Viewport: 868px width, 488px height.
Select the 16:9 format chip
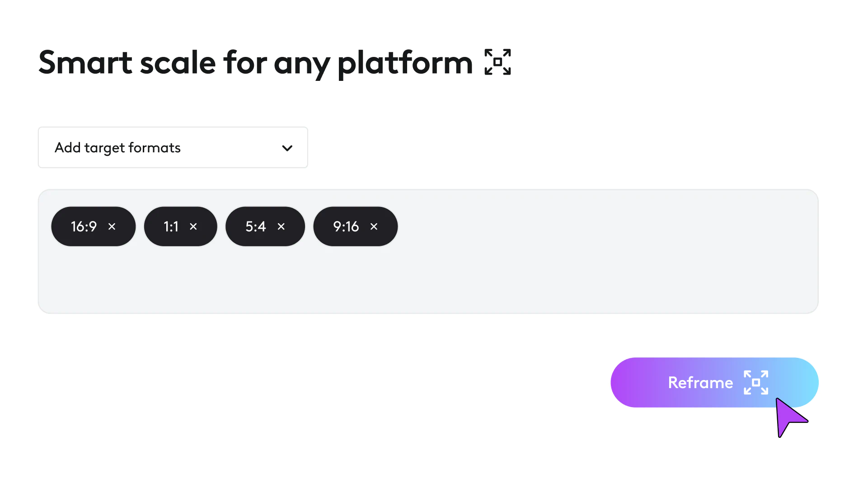[x=84, y=226]
